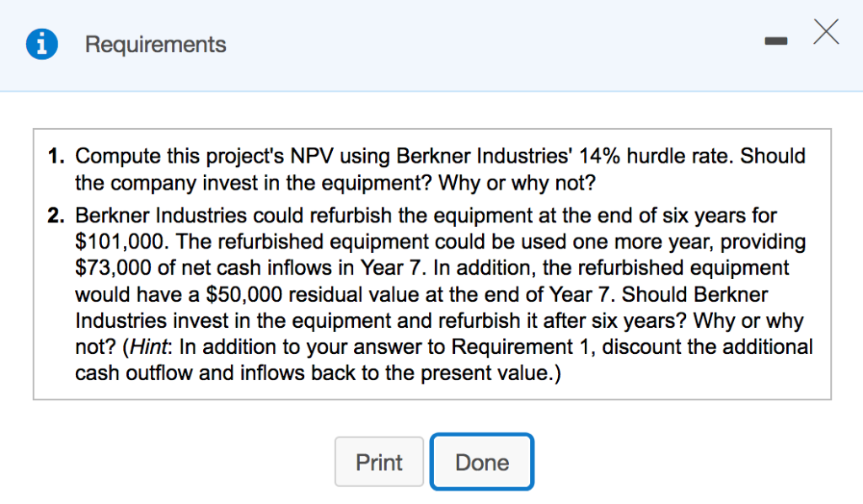Click the dash icon near the top right corner
Image resolution: width=863 pixels, height=504 pixels.
click(775, 39)
